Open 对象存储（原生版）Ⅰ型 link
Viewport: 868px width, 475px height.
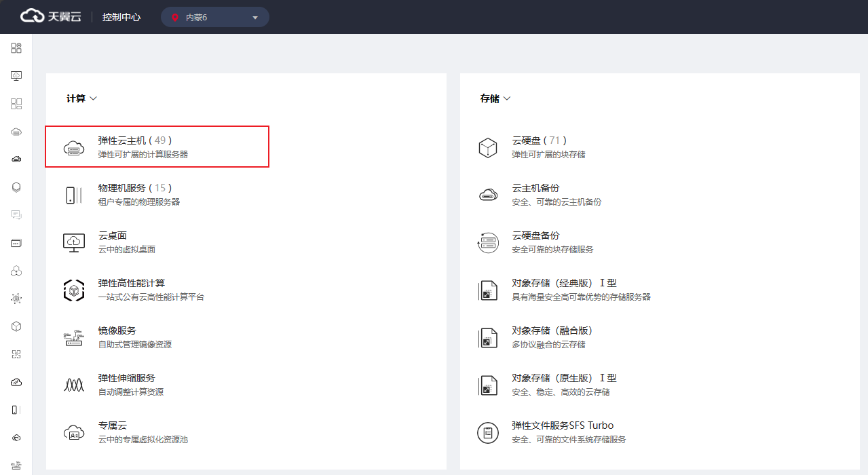point(565,378)
